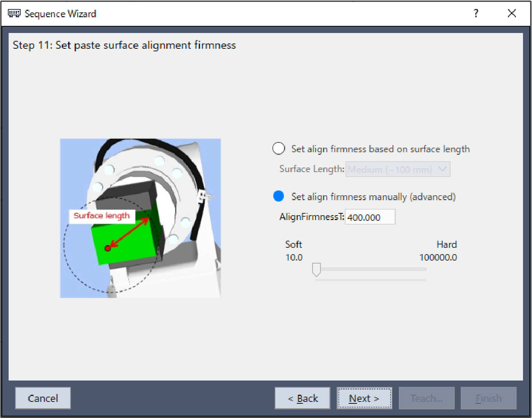Click the red 'Surface length' label in the image
This screenshot has width=532, height=418.
pos(102,216)
